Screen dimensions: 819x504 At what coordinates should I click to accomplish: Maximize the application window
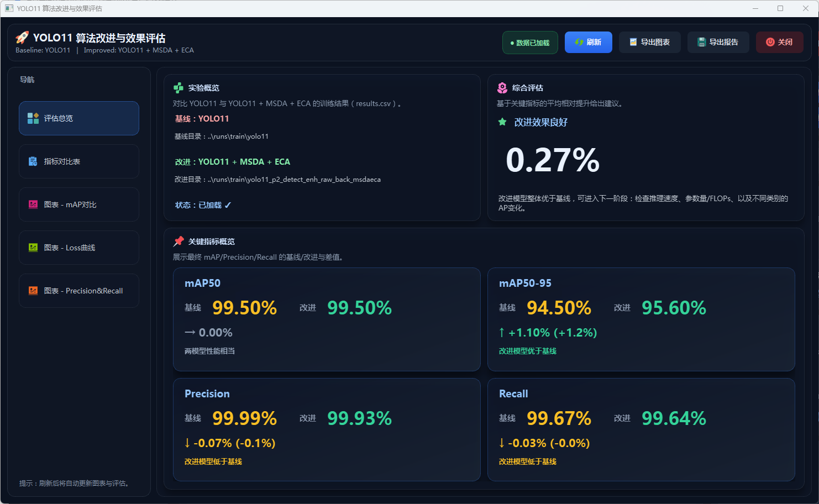pos(780,8)
